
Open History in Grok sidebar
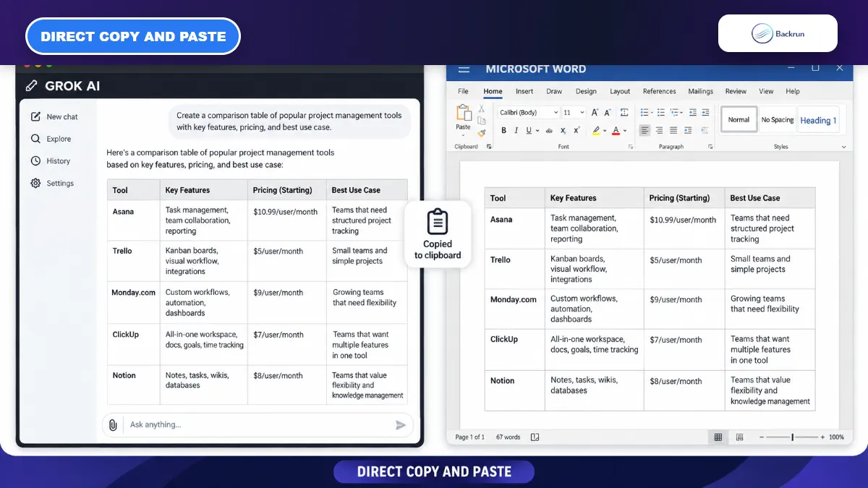pos(51,161)
